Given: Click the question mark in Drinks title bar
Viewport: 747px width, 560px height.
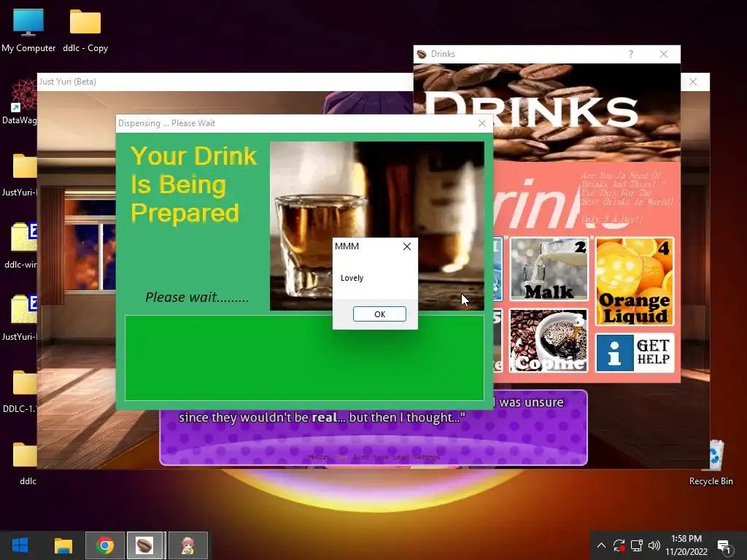Looking at the screenshot, I should click(x=631, y=54).
